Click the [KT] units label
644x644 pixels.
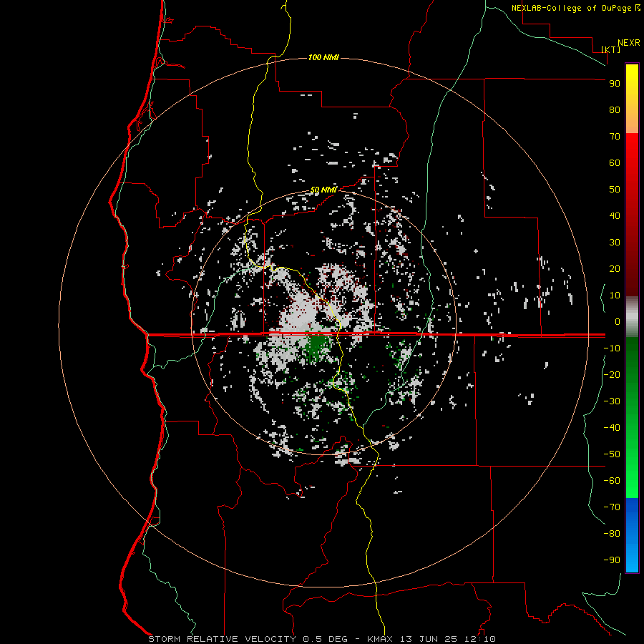pyautogui.click(x=610, y=49)
